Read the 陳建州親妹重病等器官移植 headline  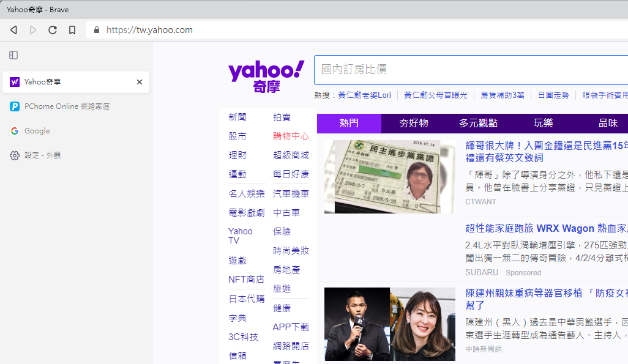coord(547,299)
